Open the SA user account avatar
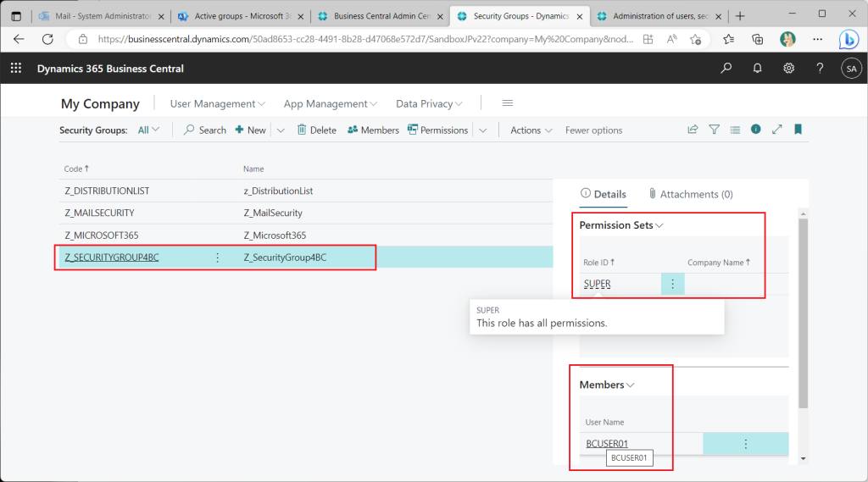Screen dimensions: 868x482 (851, 69)
